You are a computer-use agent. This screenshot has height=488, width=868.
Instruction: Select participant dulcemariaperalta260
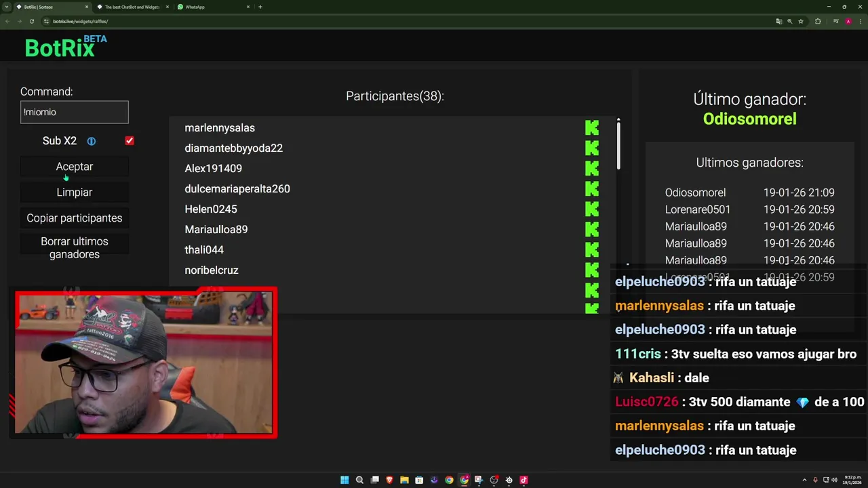(x=237, y=188)
